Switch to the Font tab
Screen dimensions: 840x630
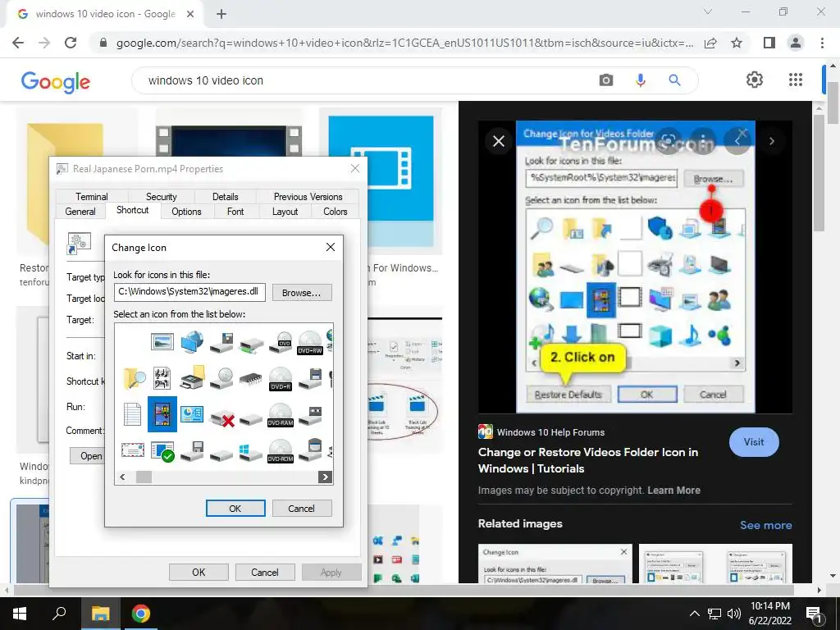point(235,212)
